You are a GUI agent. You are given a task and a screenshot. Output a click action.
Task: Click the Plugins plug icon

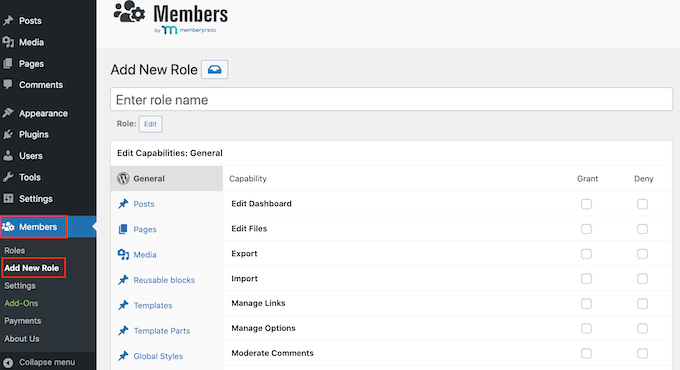tap(8, 134)
